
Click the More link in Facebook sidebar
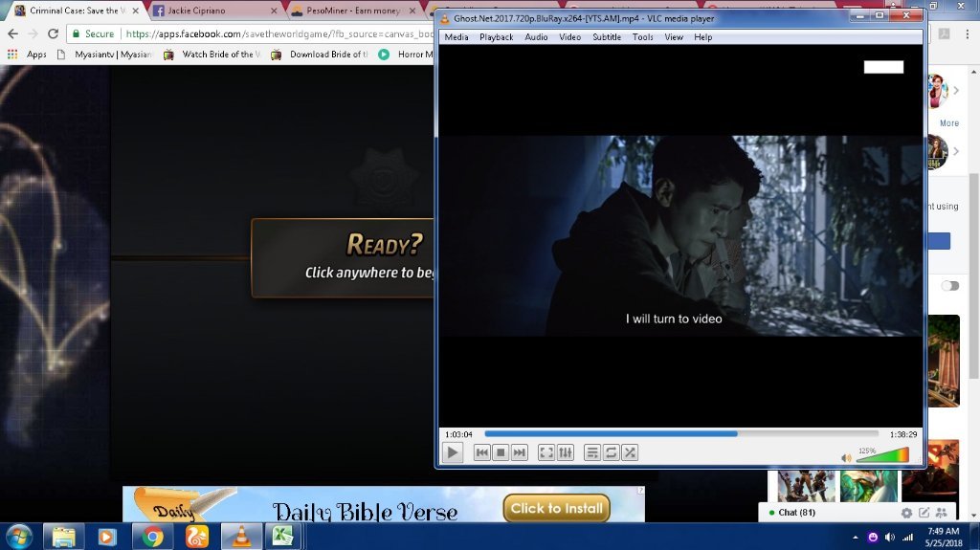(948, 123)
